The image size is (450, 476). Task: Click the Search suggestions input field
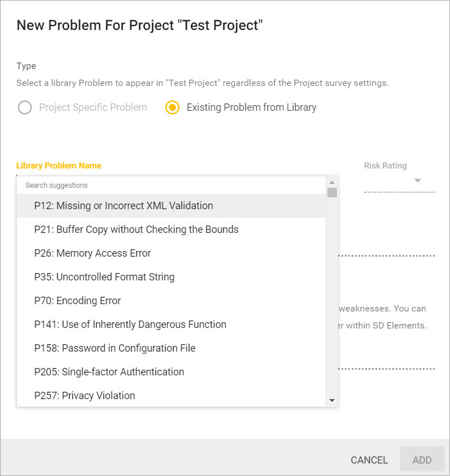pyautogui.click(x=170, y=185)
